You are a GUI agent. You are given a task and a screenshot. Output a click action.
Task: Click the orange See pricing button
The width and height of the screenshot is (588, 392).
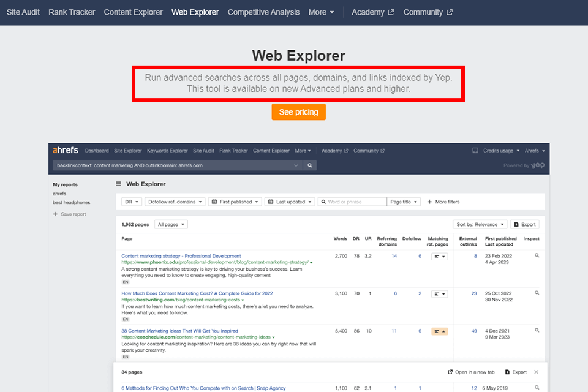(298, 112)
